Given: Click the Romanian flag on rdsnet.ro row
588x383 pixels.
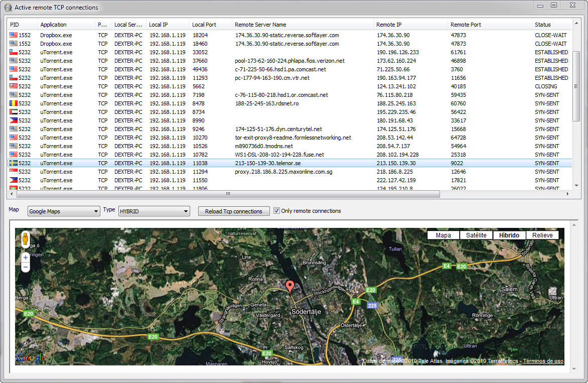Looking at the screenshot, I should 13,103.
